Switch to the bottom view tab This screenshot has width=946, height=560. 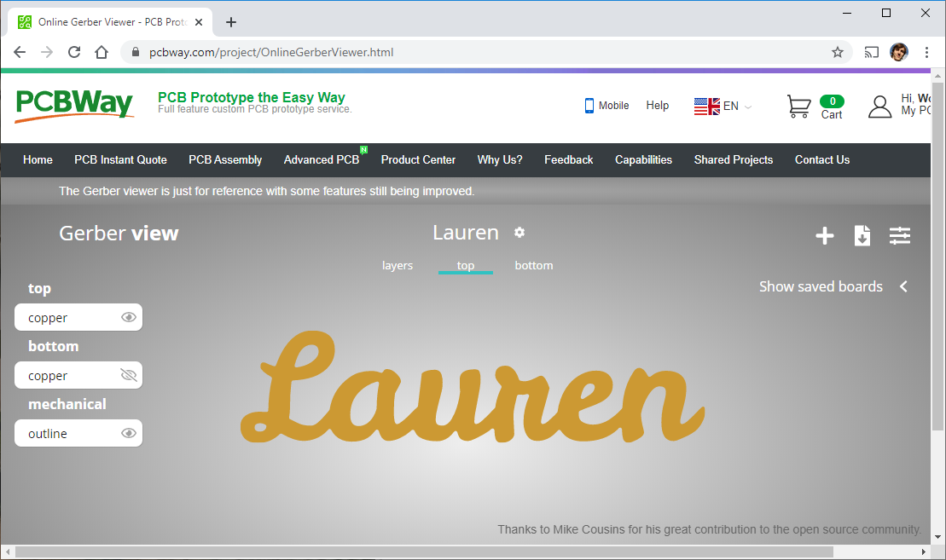click(x=533, y=265)
